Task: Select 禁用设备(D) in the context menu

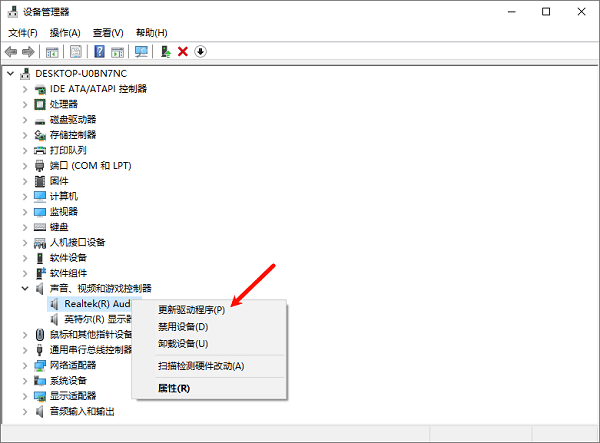Action: (183, 326)
